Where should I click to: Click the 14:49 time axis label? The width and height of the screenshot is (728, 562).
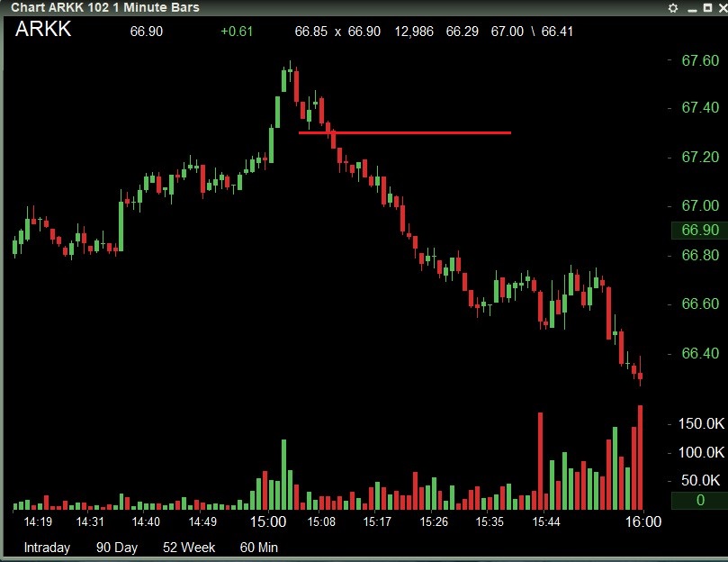pos(202,522)
